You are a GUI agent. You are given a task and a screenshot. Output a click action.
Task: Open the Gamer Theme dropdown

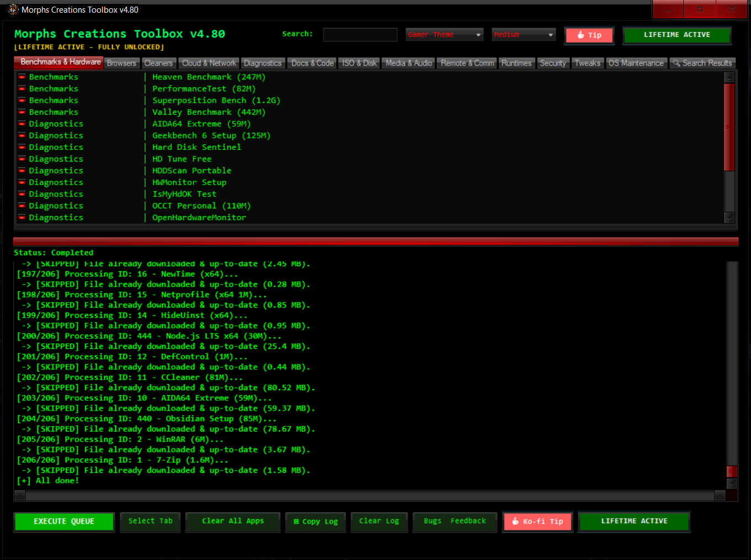[445, 35]
